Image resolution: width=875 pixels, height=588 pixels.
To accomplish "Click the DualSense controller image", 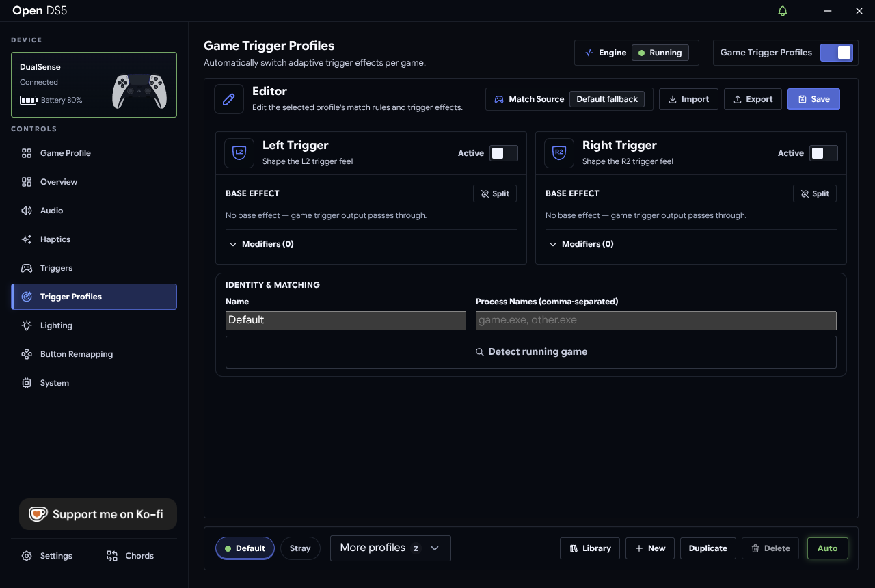I will coord(139,90).
